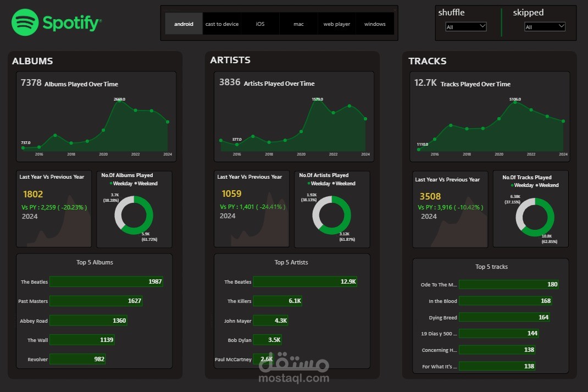
Task: Click the tracks weekday/weekend donut chart
Action: [x=535, y=217]
